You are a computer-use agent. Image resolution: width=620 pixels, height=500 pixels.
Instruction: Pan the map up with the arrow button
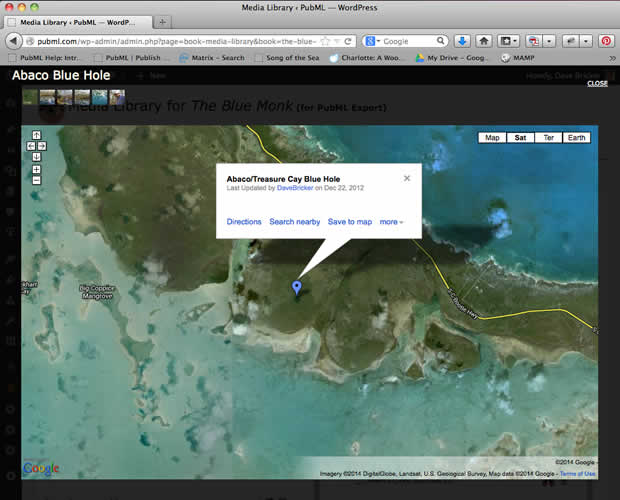coord(37,135)
